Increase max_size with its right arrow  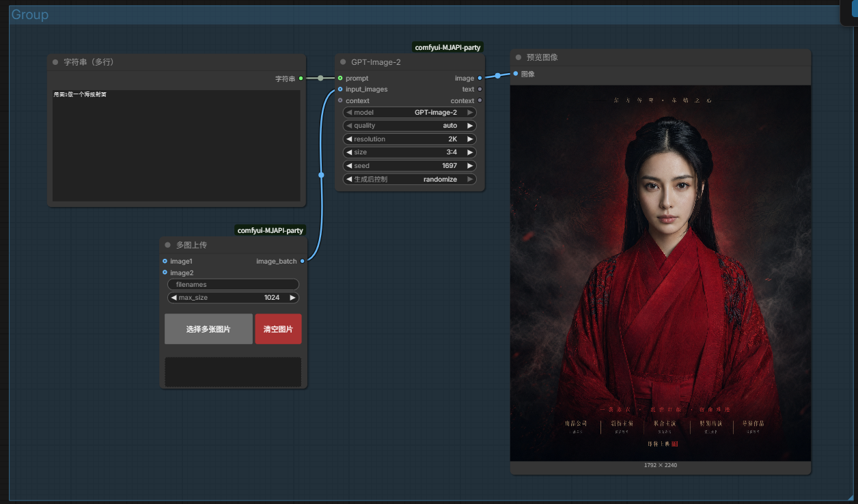[292, 298]
